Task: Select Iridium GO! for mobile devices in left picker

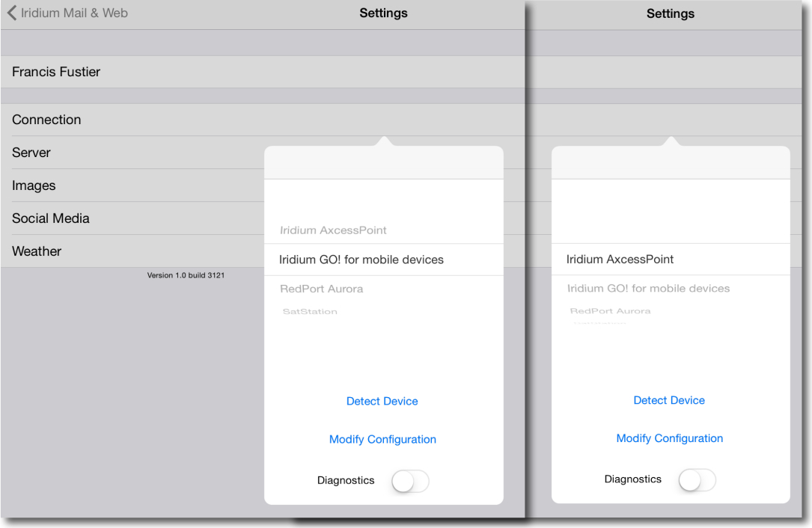Action: [384, 260]
